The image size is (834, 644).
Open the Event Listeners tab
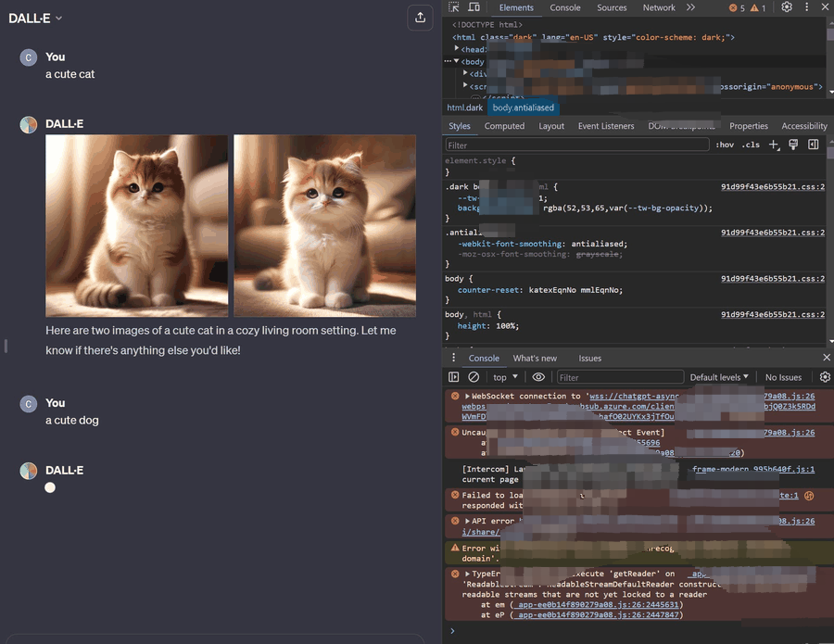click(x=606, y=126)
